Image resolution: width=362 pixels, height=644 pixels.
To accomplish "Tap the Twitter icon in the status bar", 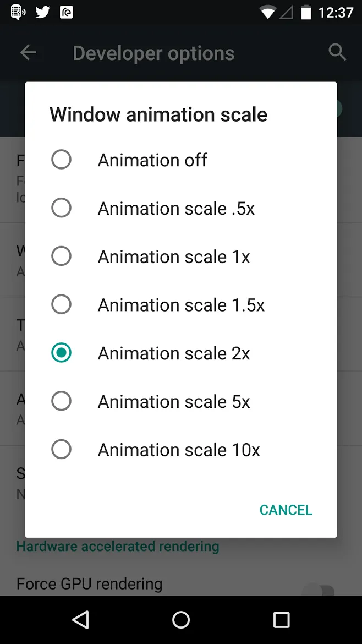I will click(x=42, y=12).
